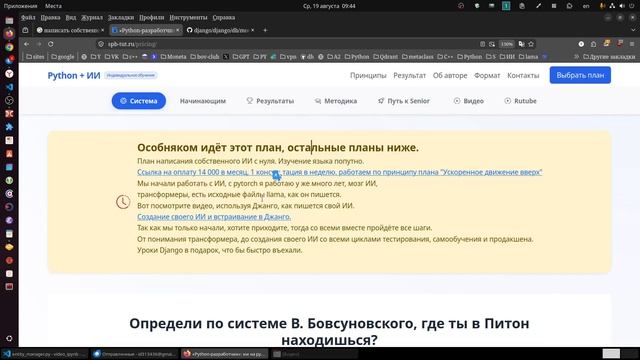Click the Python + ИИ site logo

pyautogui.click(x=74, y=76)
